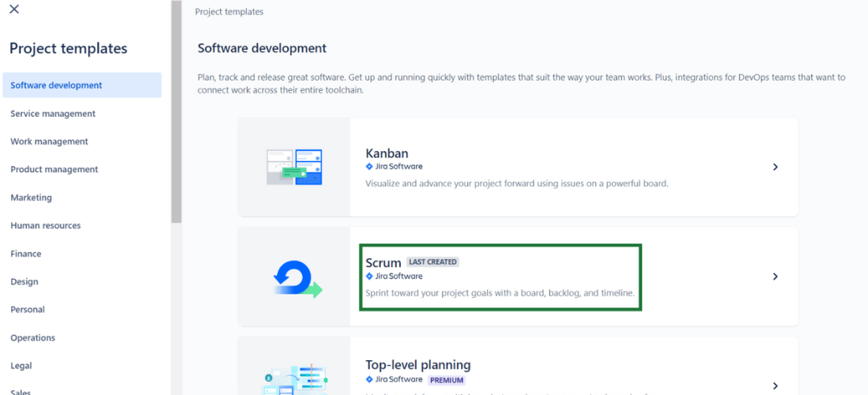Select Legal category in sidebar
This screenshot has width=868, height=395.
click(x=21, y=366)
